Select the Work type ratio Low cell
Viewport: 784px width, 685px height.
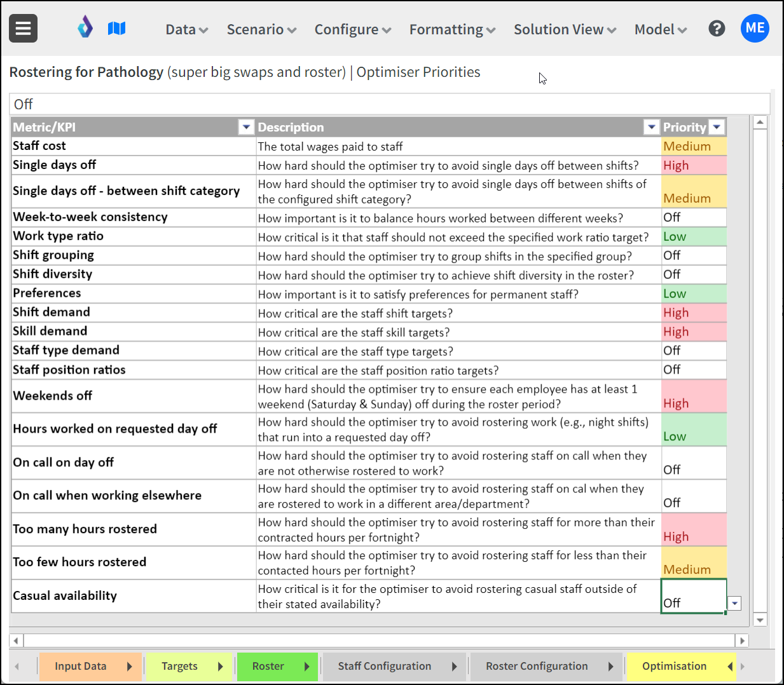(694, 236)
